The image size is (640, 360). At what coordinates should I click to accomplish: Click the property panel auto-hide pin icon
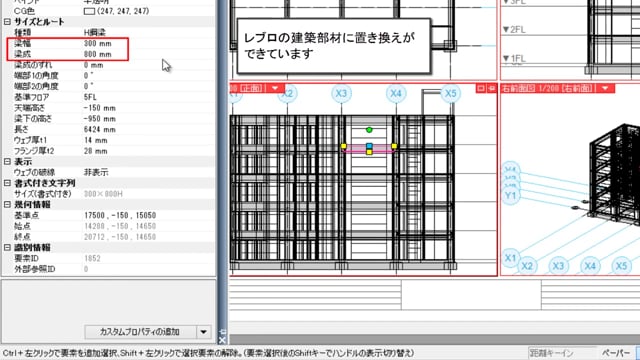coord(222,331)
